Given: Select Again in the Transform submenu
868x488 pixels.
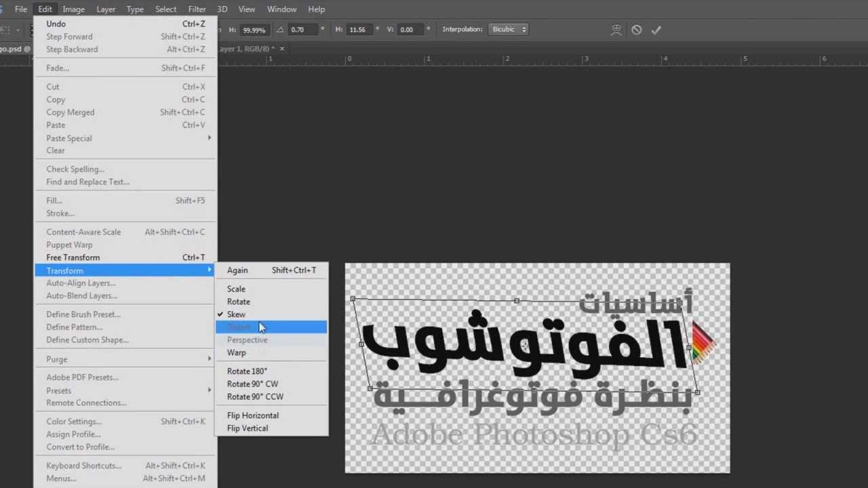Looking at the screenshot, I should click(x=271, y=270).
